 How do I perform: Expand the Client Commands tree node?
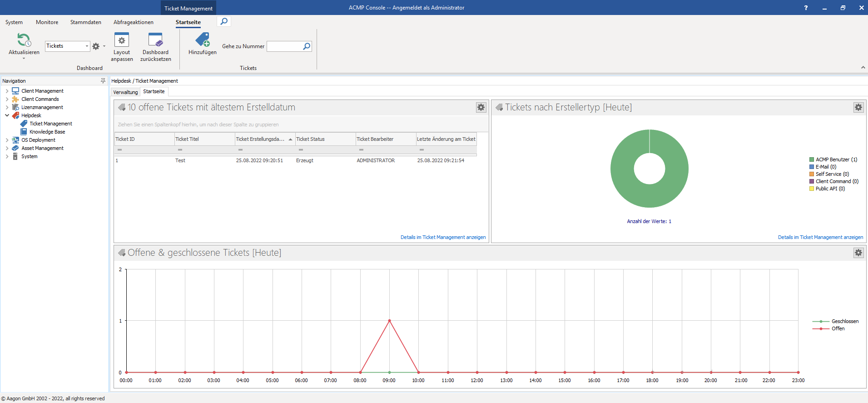coord(7,99)
